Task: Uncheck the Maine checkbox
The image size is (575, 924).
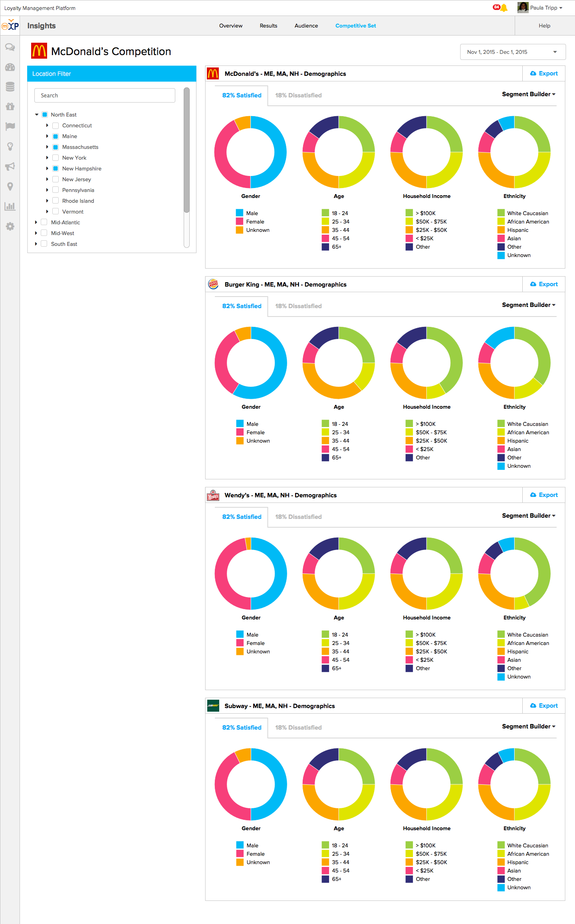Action: pos(56,136)
